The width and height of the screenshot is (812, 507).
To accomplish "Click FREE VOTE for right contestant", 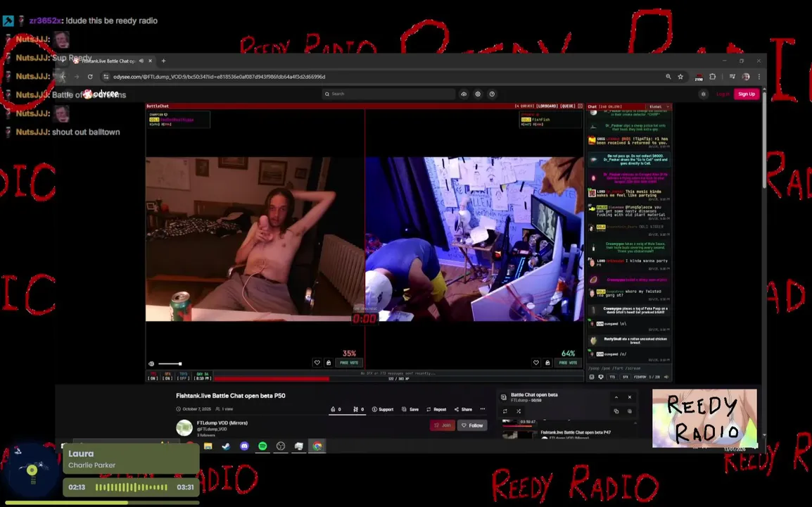I will [x=568, y=363].
